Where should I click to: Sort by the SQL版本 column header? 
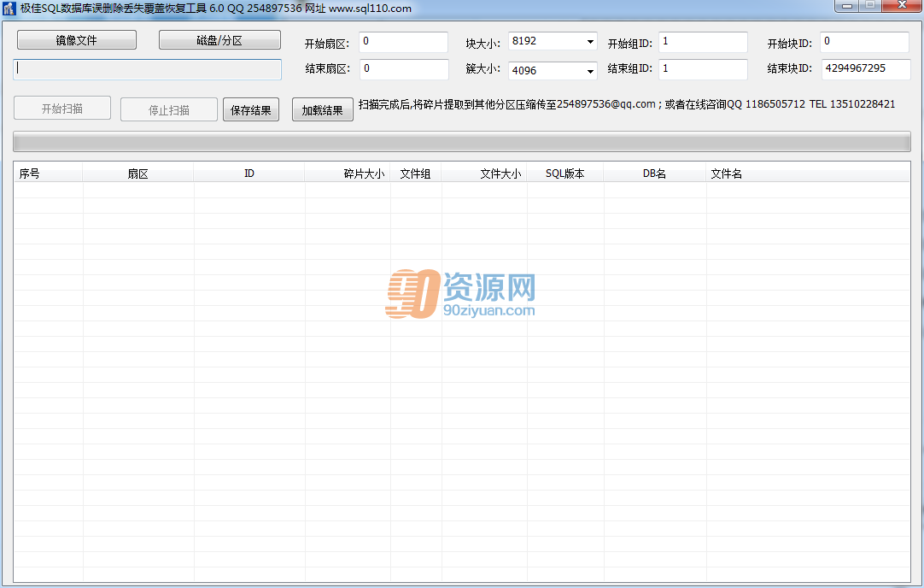pyautogui.click(x=565, y=173)
